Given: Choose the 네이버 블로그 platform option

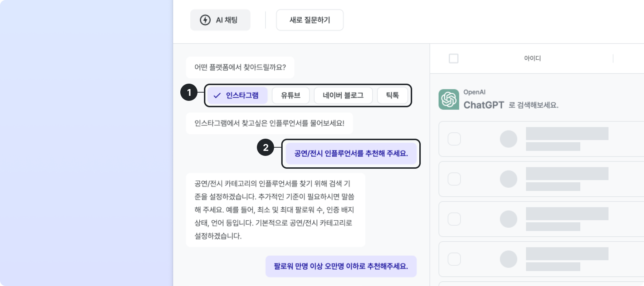Looking at the screenshot, I should [x=343, y=95].
